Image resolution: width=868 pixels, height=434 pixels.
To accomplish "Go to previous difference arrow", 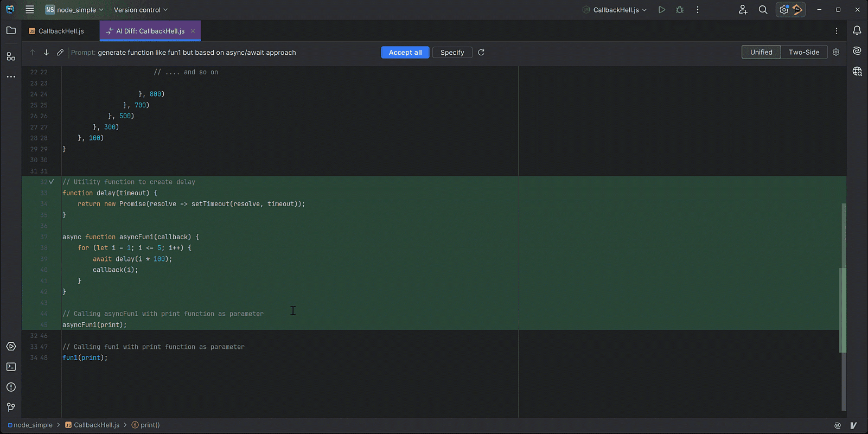I will click(x=33, y=53).
